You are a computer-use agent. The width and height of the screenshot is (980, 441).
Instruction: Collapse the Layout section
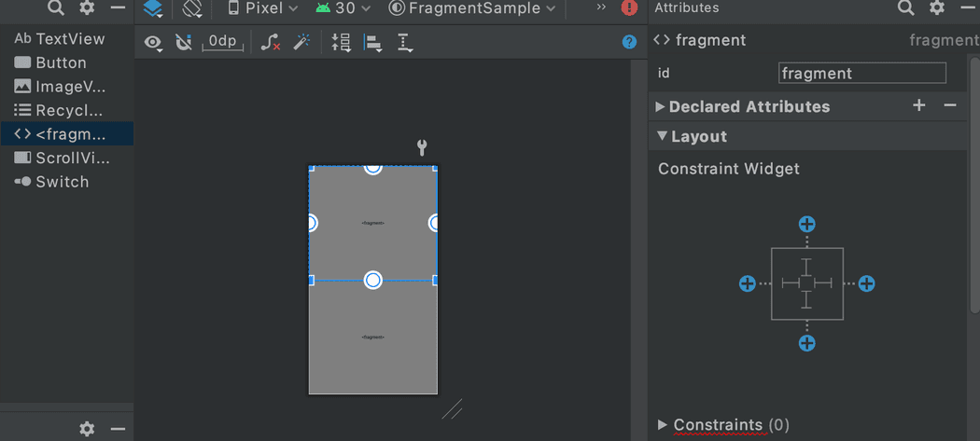[x=661, y=136]
